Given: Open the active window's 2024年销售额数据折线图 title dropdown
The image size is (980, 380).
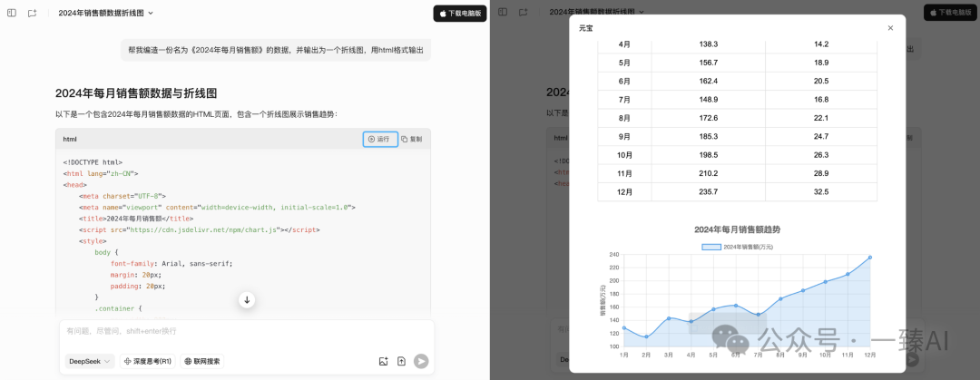Looking at the screenshot, I should (105, 13).
